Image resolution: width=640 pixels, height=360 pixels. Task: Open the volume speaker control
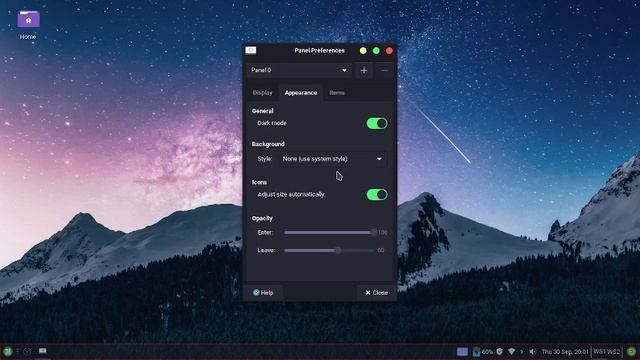[x=532, y=351]
